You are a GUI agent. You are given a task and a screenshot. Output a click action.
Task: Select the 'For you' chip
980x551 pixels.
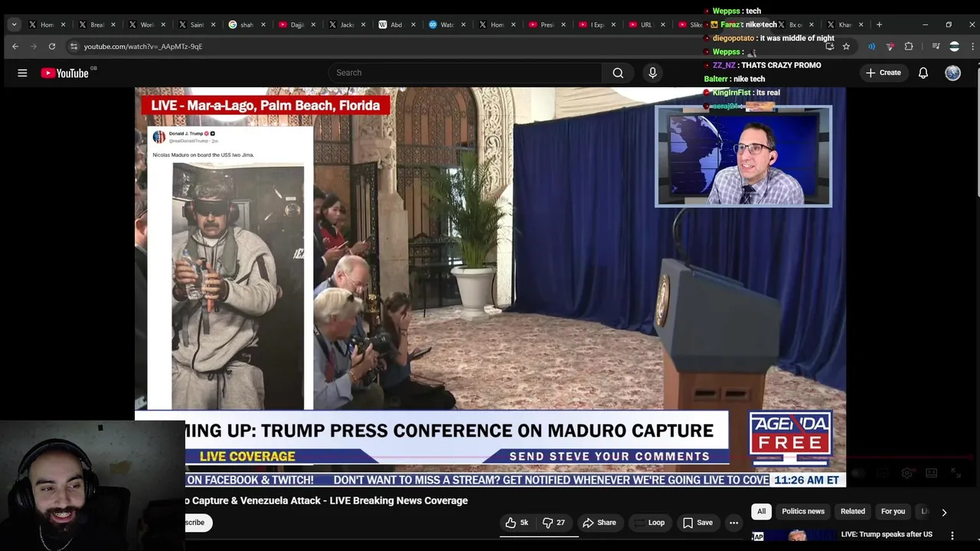[x=893, y=511]
